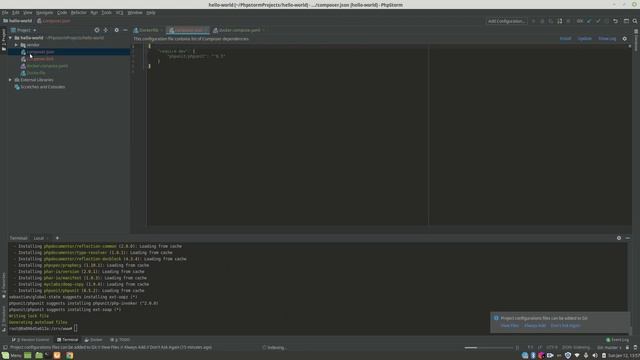The width and height of the screenshot is (640, 360).
Task: Open the File menu
Action: (x=5, y=13)
